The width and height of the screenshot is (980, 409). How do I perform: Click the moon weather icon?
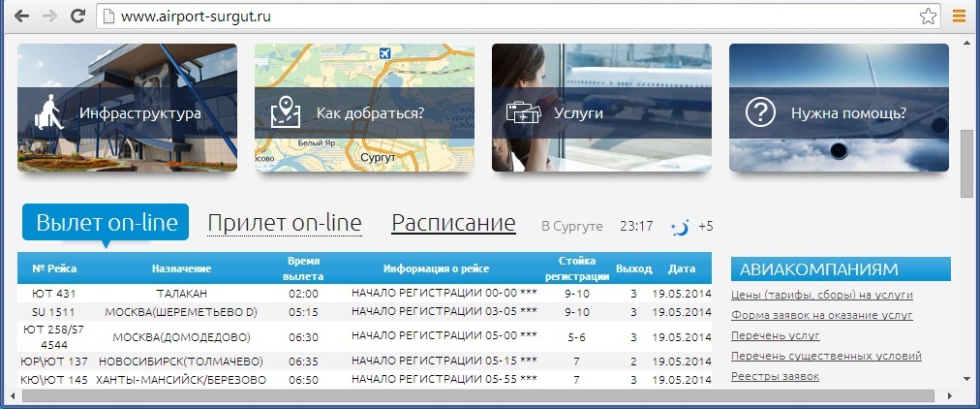click(x=680, y=227)
